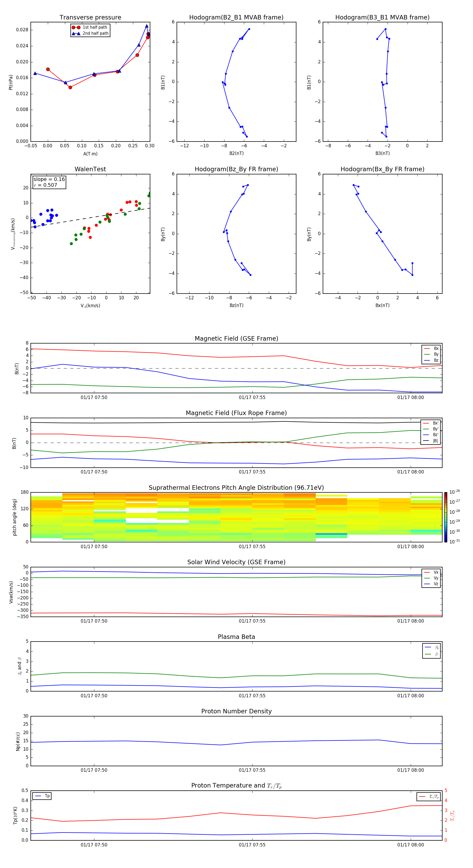
Task: Click the 'Transverse pressure' plot title
Action: [90, 18]
